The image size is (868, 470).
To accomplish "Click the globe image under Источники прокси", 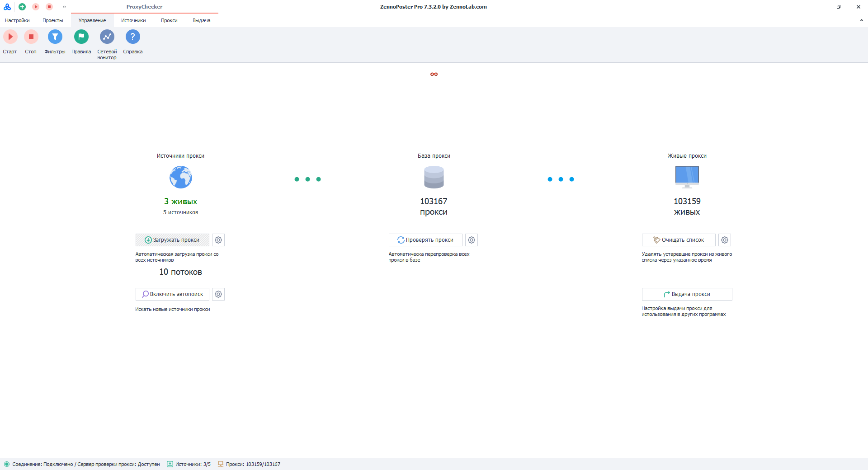I will (x=181, y=177).
